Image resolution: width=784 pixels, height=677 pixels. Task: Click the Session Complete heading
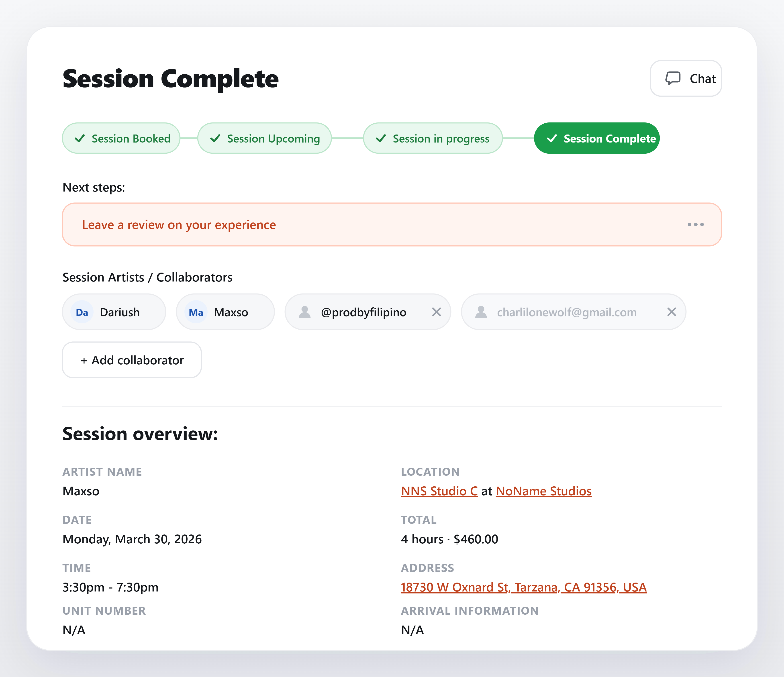click(171, 79)
